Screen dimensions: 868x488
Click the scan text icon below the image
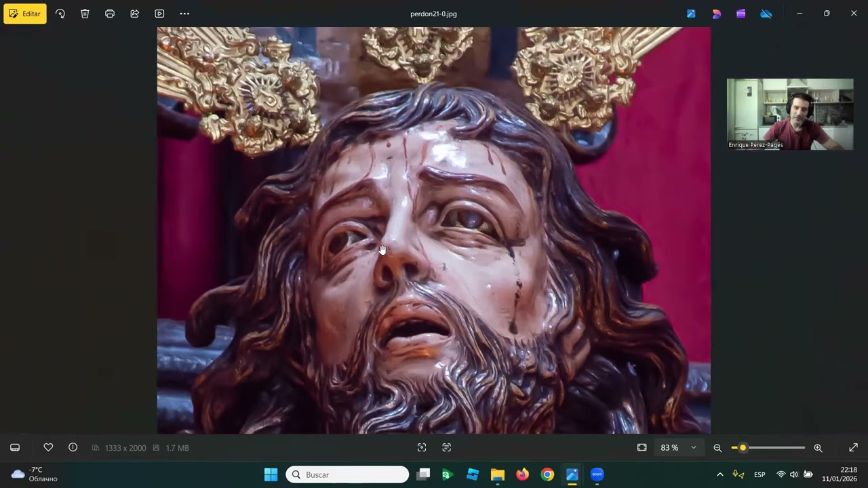pyautogui.click(x=446, y=447)
